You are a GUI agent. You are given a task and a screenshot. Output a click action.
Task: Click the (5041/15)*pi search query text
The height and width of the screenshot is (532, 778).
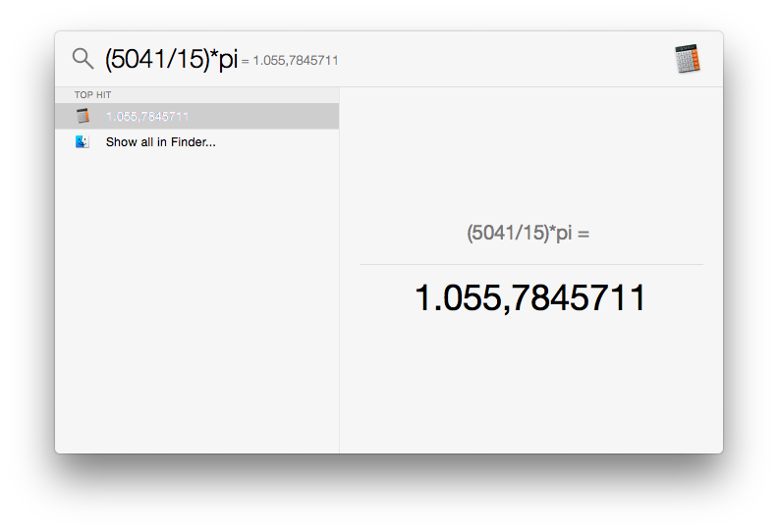click(171, 59)
